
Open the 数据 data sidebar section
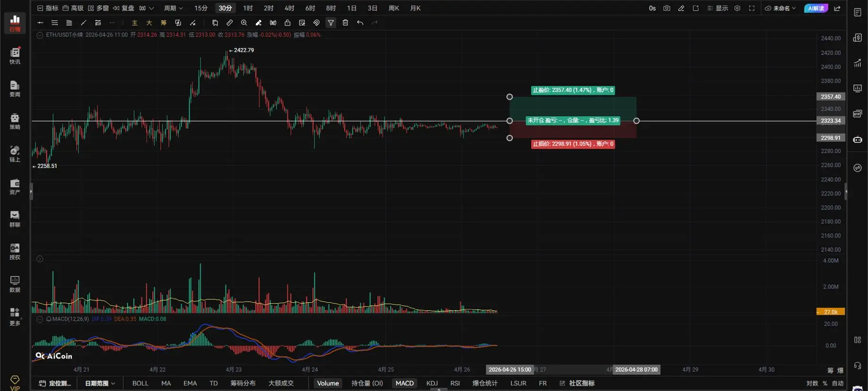coord(15,284)
